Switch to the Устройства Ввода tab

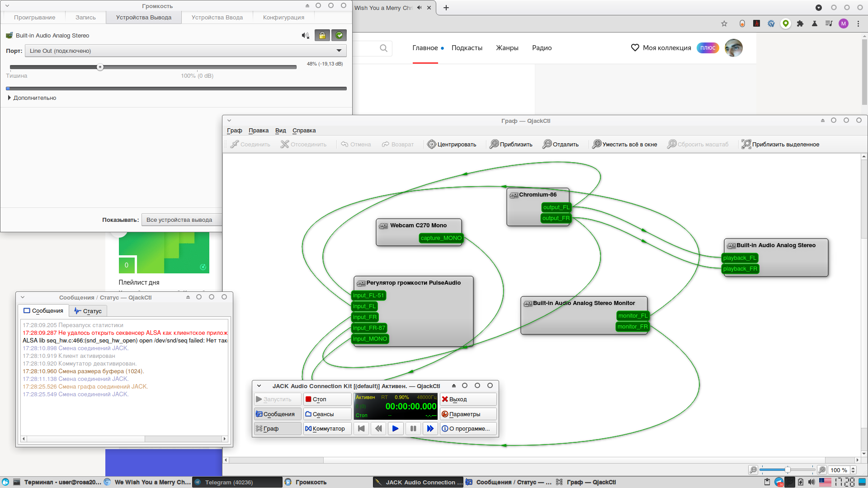[217, 17]
